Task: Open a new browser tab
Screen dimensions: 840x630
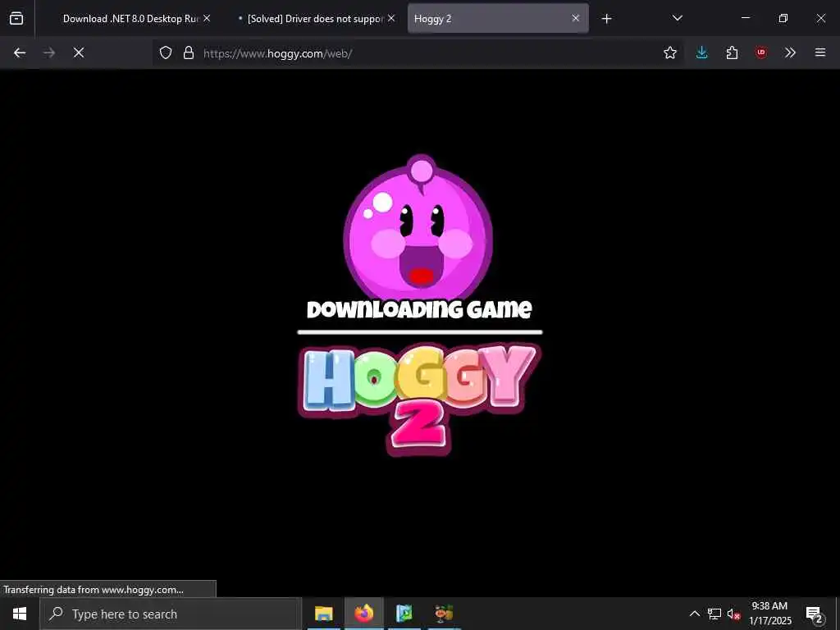Action: tap(606, 19)
